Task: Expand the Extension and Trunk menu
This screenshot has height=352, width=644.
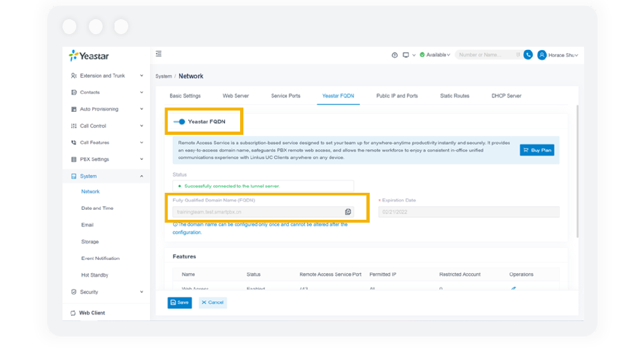Action: click(107, 76)
